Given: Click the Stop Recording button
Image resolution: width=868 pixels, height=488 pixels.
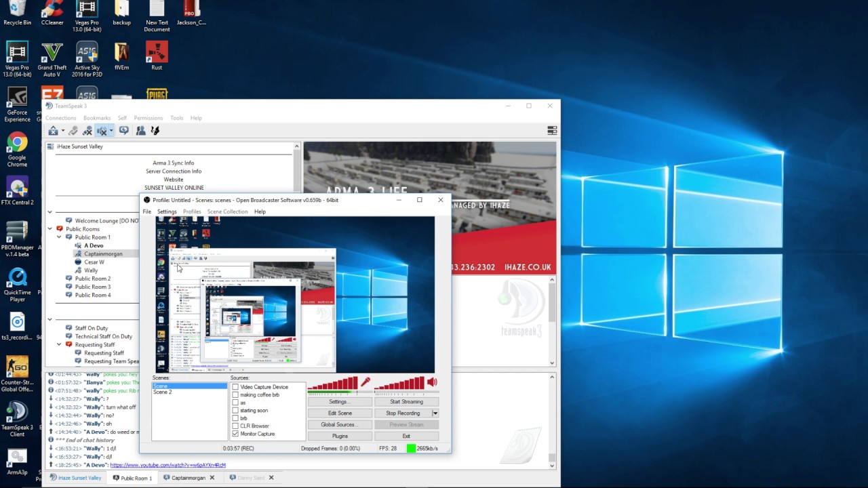Looking at the screenshot, I should pyautogui.click(x=403, y=413).
